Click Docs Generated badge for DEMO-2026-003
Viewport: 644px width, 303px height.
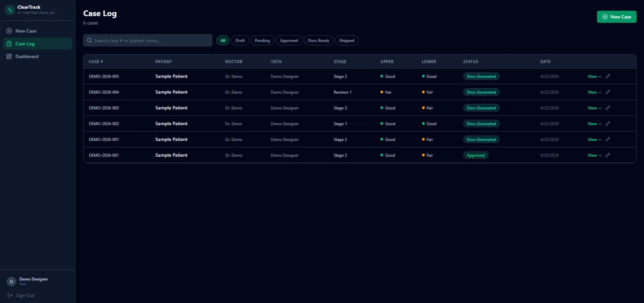(x=481, y=108)
